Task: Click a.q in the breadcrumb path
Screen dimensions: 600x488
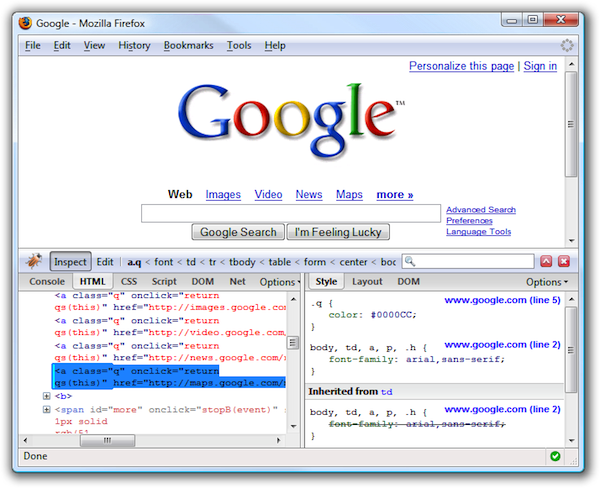Action: point(134,262)
